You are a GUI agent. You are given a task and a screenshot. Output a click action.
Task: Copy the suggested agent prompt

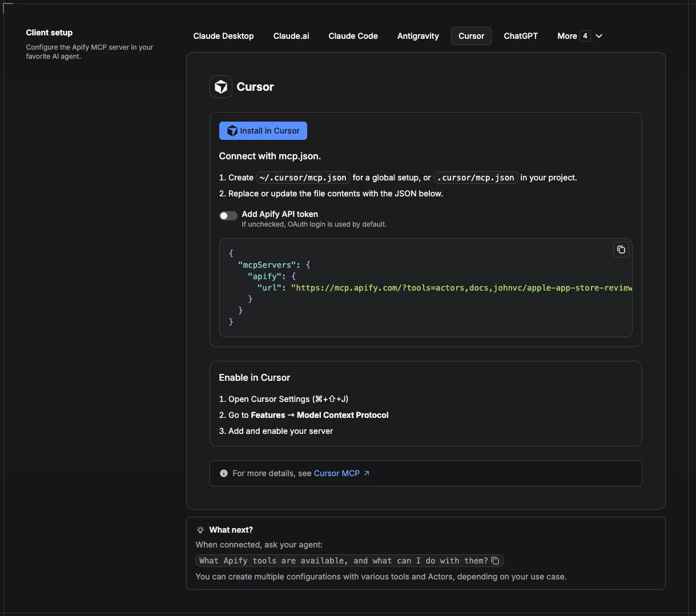click(x=495, y=561)
